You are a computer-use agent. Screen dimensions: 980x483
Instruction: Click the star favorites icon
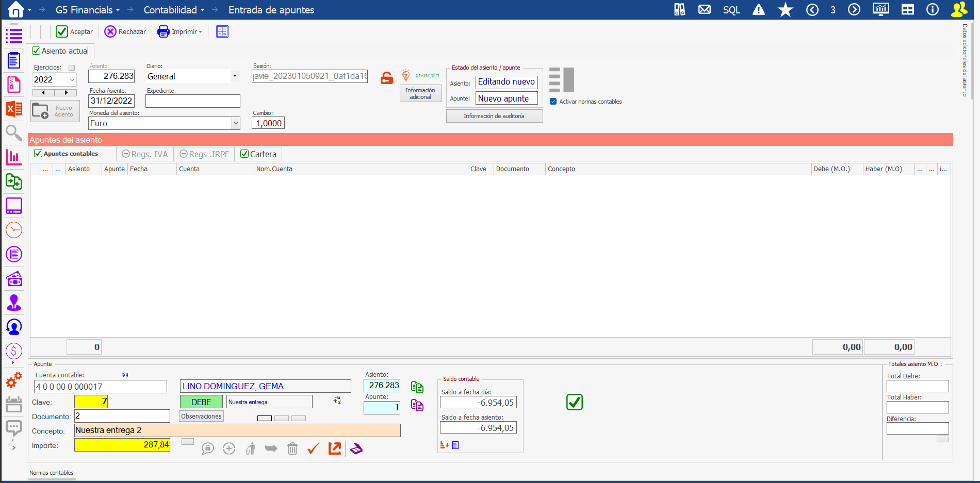pos(785,10)
